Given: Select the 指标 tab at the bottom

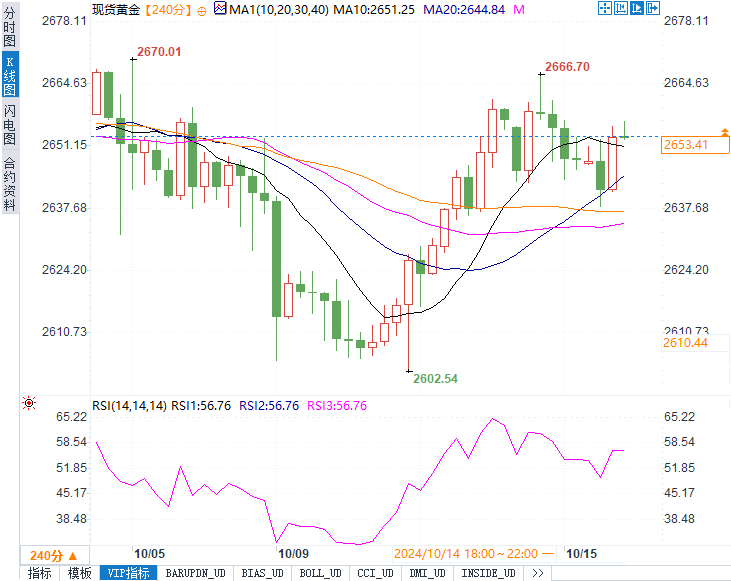Looking at the screenshot, I should [40, 573].
